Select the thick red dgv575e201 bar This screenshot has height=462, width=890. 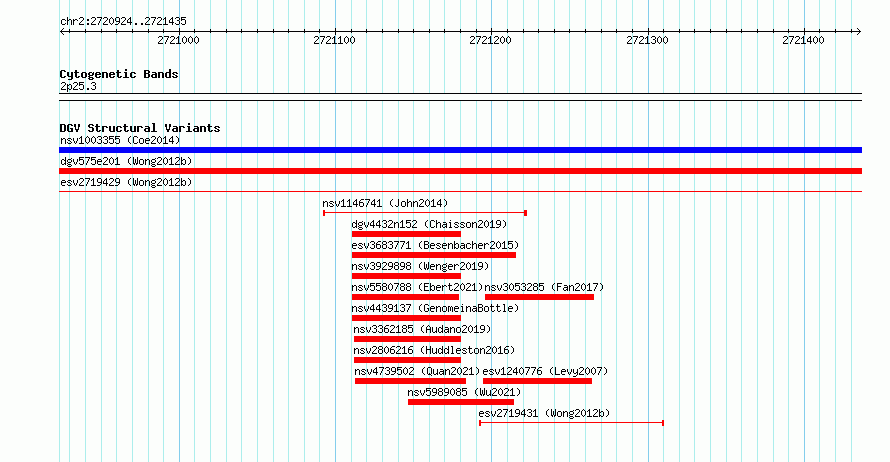460,171
